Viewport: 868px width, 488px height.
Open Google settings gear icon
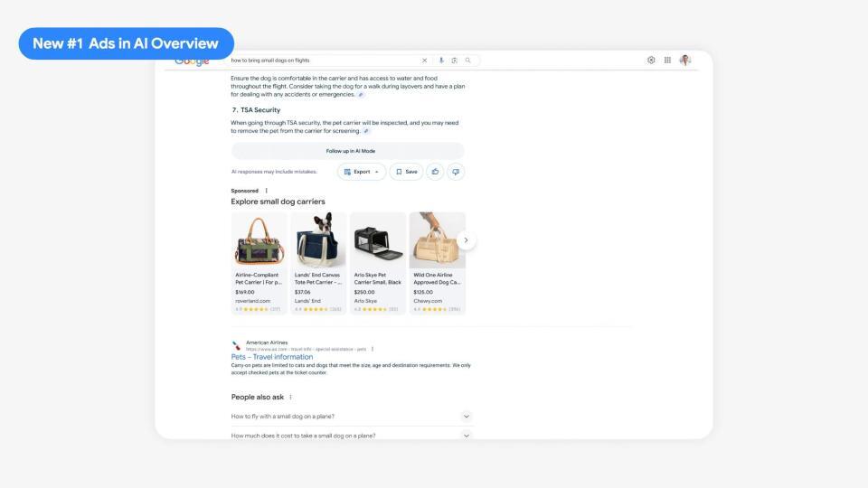(651, 60)
